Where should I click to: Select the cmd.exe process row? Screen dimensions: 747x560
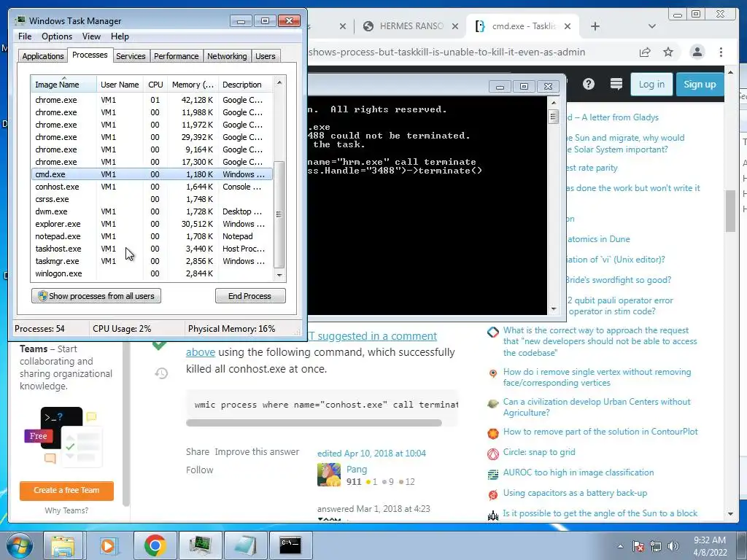point(152,174)
